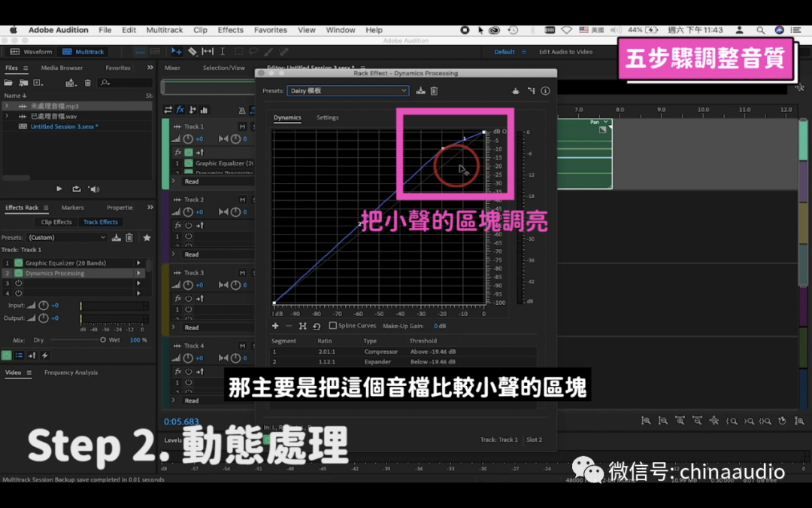The height and width of the screenshot is (508, 812).
Task: Click the favorite star in Effects Rack
Action: pyautogui.click(x=147, y=237)
